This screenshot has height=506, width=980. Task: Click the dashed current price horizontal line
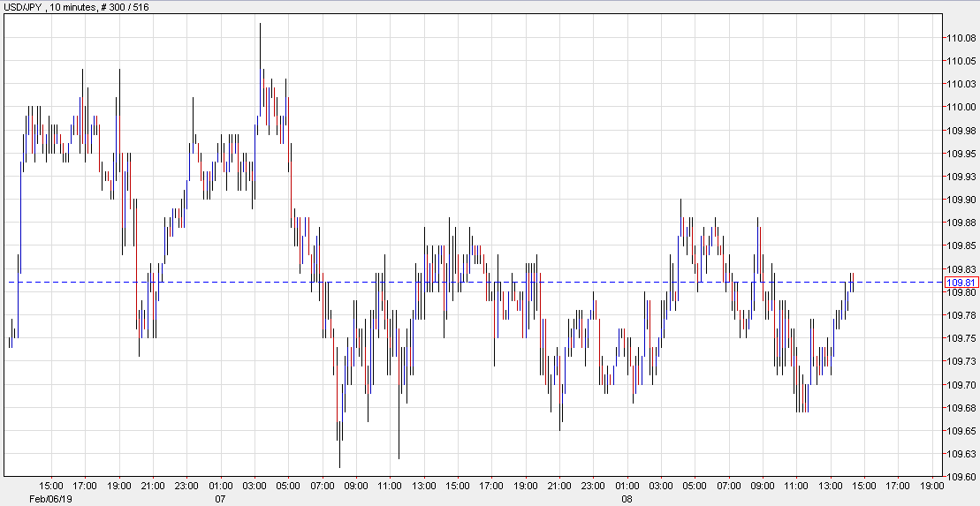point(530,282)
